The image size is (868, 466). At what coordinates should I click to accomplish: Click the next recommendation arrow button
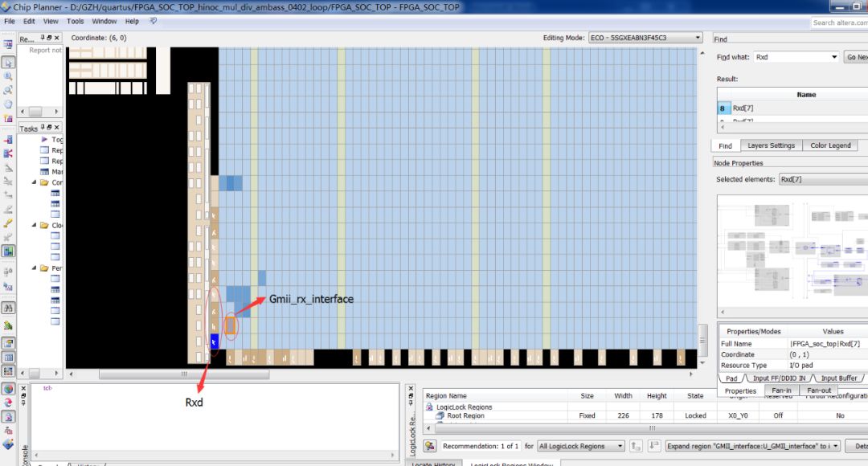(653, 446)
